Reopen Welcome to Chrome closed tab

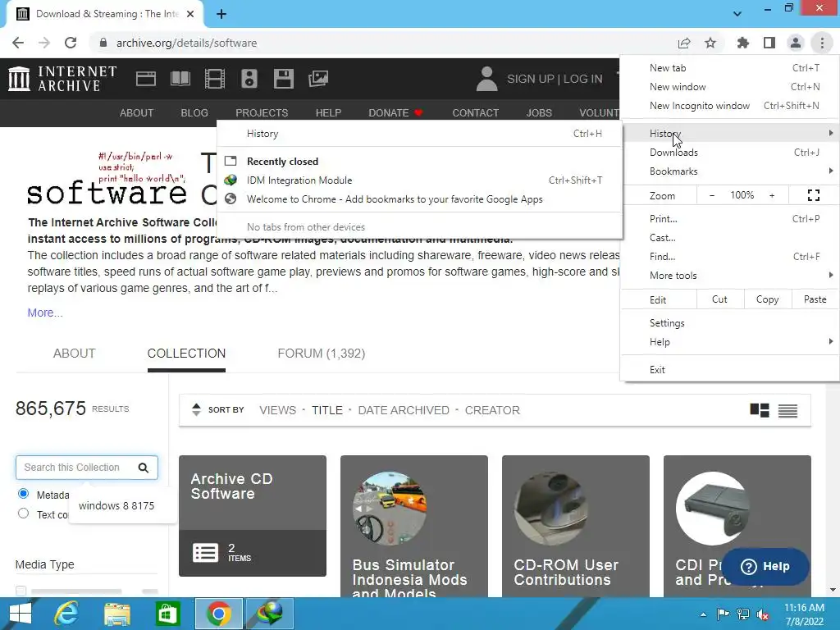419,199
